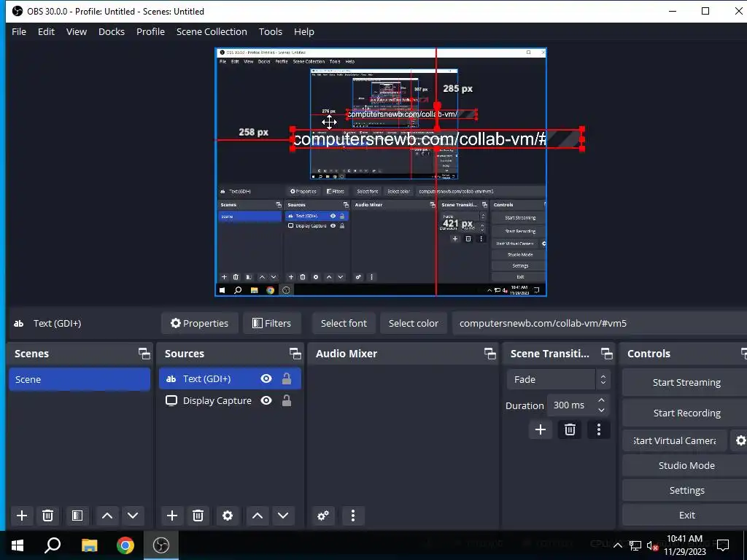
Task: Click OBS icon in the taskbar
Action: pos(161,545)
